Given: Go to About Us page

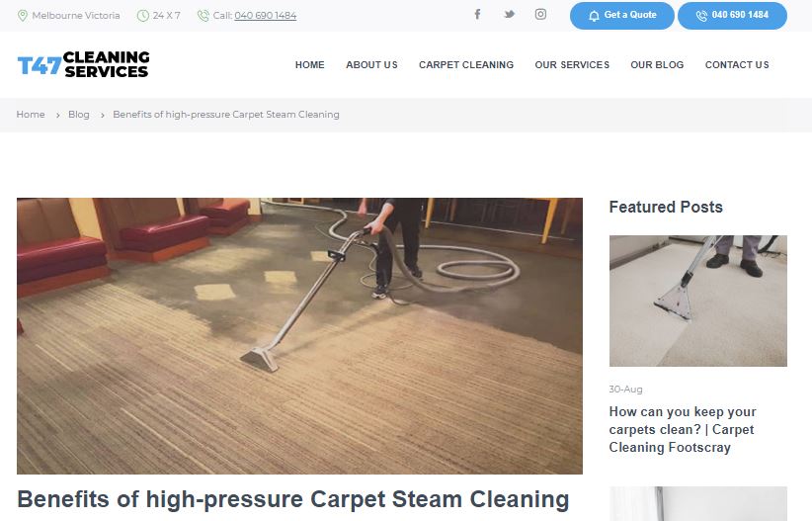Looking at the screenshot, I should [371, 65].
